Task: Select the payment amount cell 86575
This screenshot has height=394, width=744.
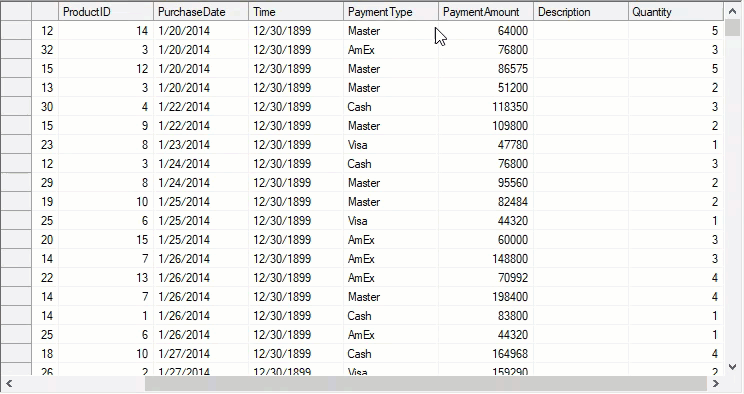Action: pos(485,69)
